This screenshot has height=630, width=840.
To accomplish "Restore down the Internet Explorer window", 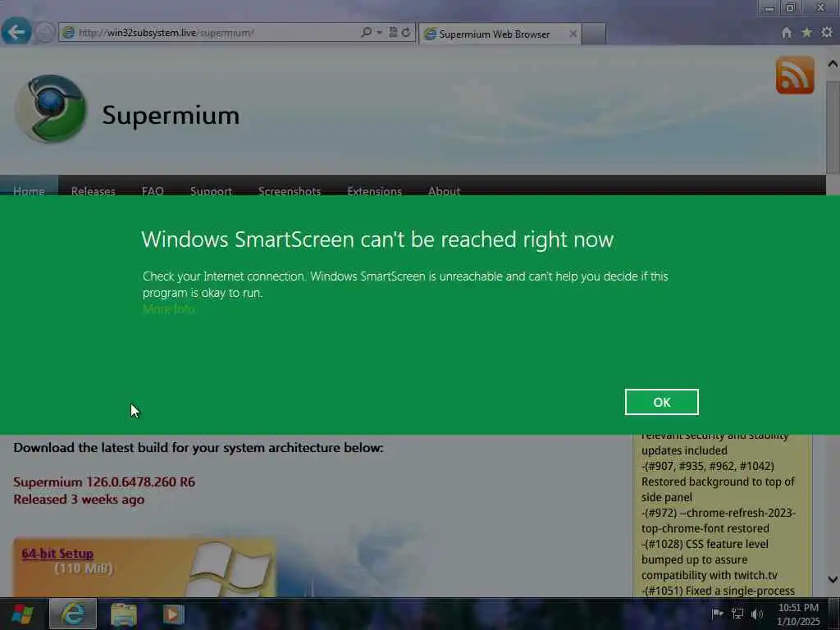I will [x=790, y=7].
